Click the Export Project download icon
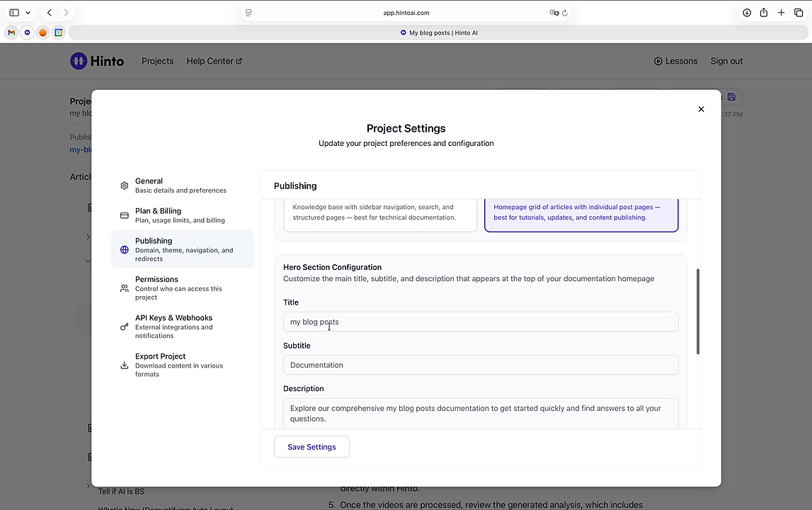Viewport: 812px width, 510px height. coord(125,365)
